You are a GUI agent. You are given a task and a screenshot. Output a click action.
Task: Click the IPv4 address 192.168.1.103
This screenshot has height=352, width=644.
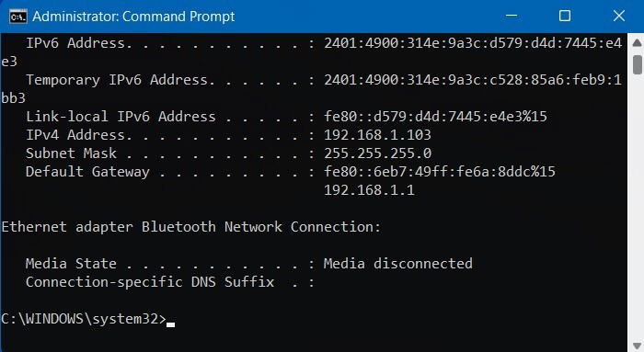377,135
